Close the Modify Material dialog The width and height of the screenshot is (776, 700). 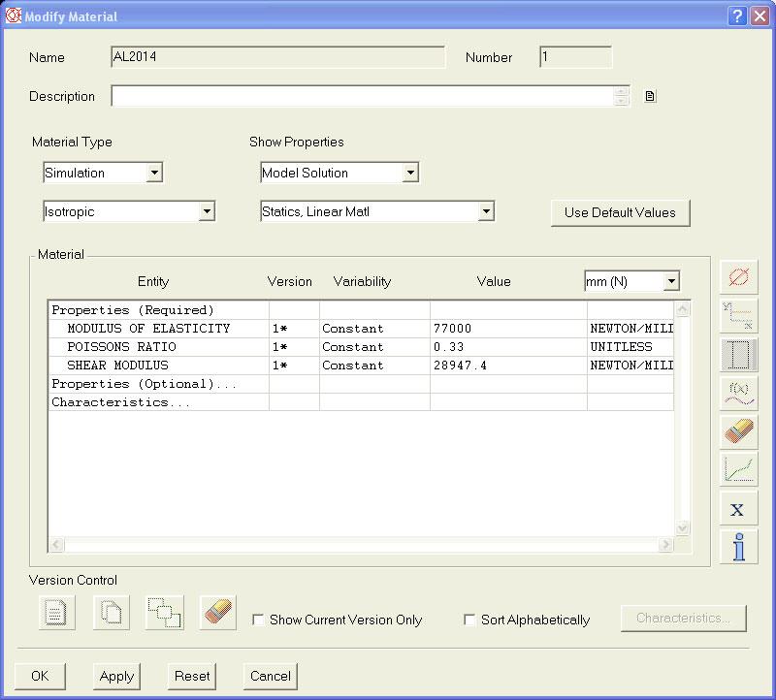(760, 16)
